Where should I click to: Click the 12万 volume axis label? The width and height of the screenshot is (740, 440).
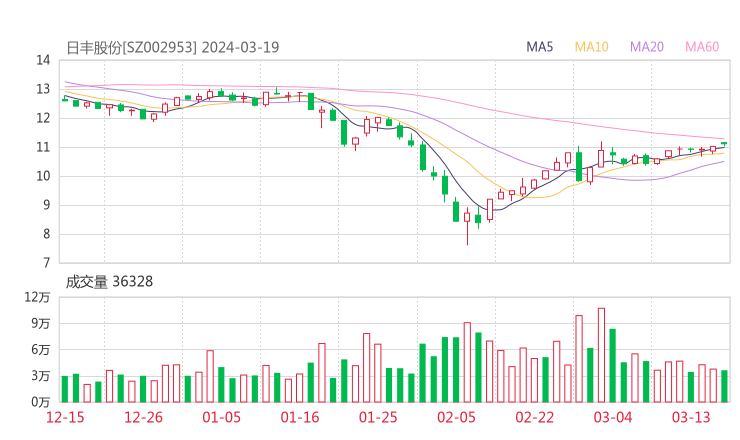point(37,297)
